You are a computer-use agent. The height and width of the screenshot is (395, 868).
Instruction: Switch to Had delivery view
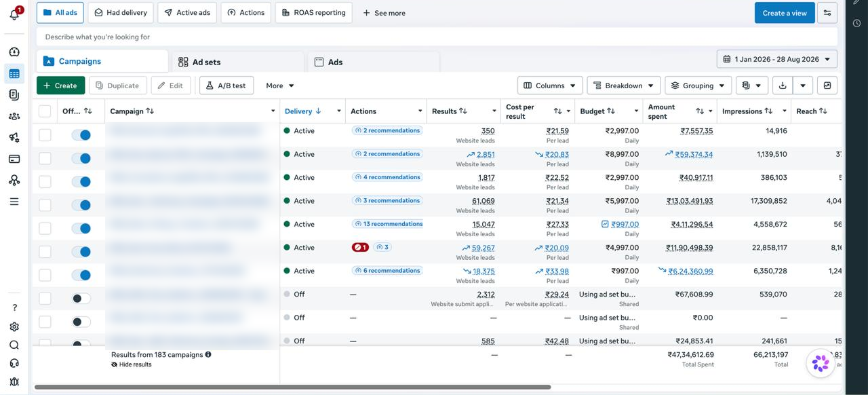121,13
